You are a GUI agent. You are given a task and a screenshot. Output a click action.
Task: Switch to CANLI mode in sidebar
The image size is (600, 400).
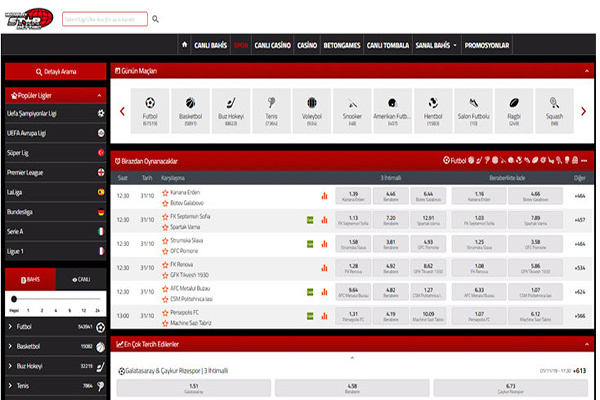click(x=81, y=280)
